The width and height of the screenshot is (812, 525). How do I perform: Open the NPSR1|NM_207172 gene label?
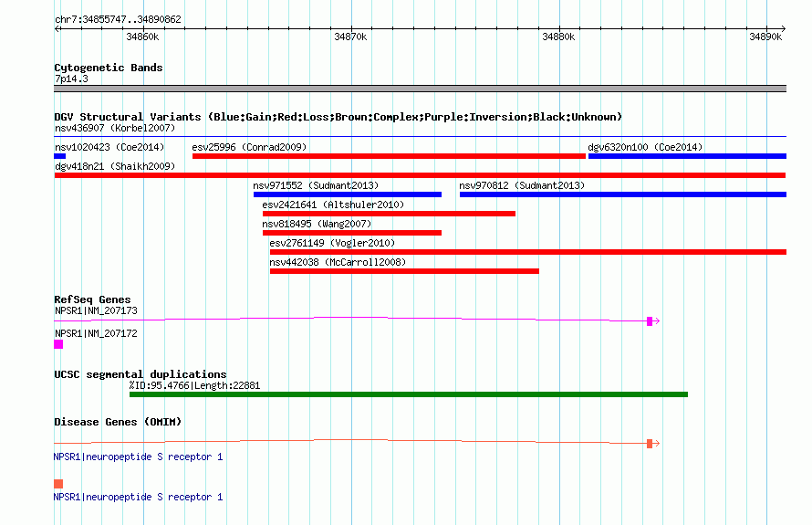(97, 334)
